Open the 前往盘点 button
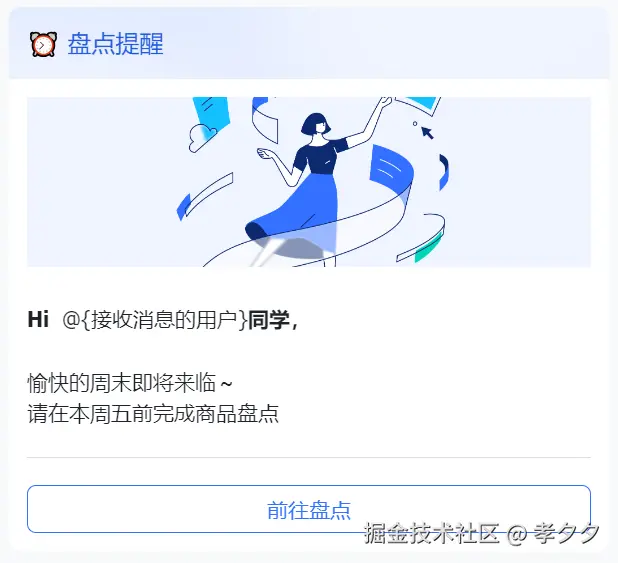 pyautogui.click(x=309, y=509)
